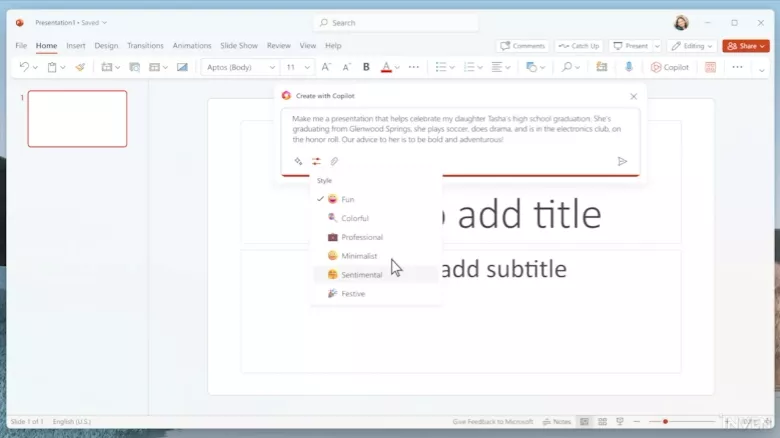Adjust the zoom slider in status bar

(665, 422)
